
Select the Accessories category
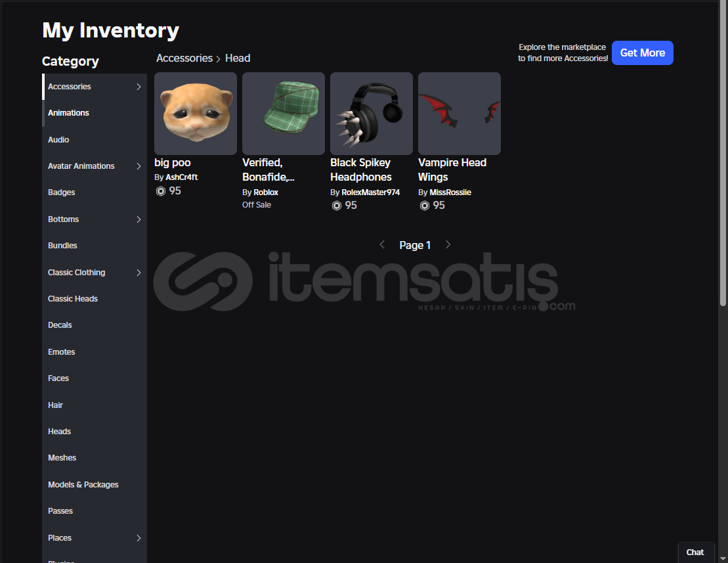(x=95, y=87)
